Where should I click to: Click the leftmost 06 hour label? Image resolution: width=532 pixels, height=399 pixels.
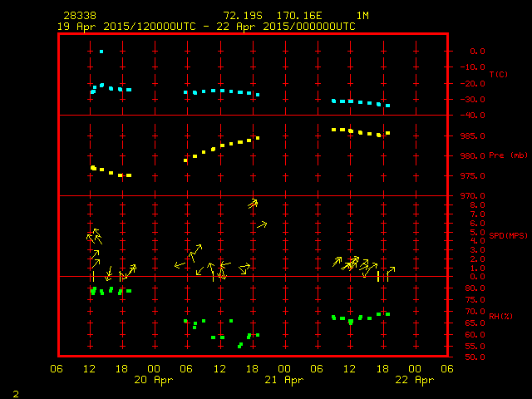coord(57,368)
